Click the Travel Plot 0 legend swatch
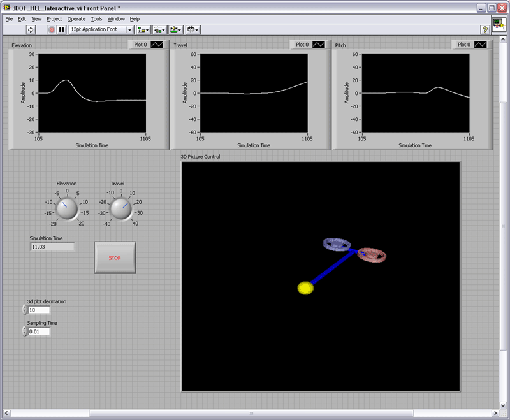 319,45
